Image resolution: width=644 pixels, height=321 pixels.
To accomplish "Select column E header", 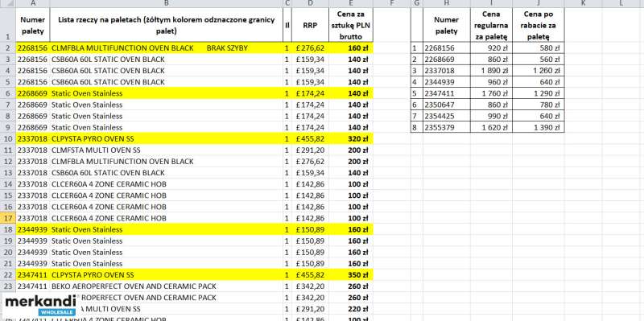I will [x=351, y=3].
